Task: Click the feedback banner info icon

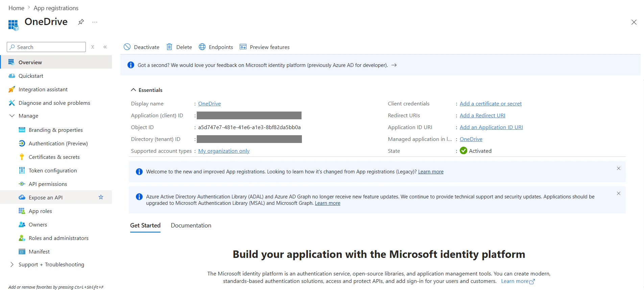Action: [131, 65]
